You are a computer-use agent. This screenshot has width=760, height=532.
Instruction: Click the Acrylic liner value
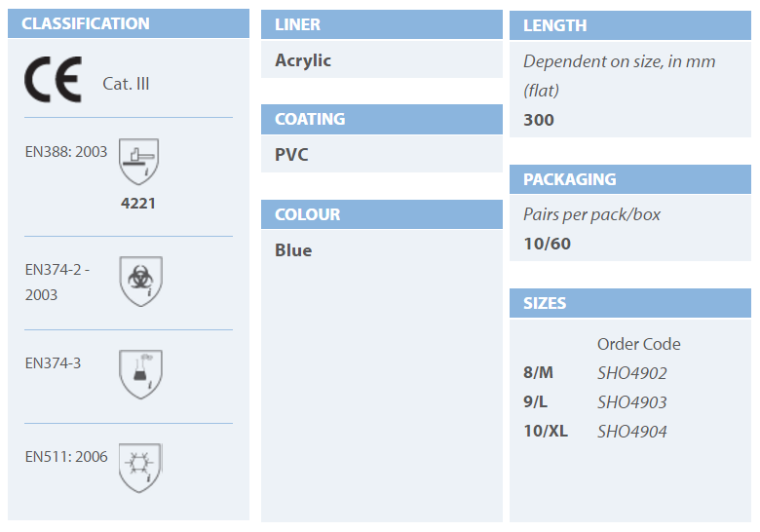[303, 61]
